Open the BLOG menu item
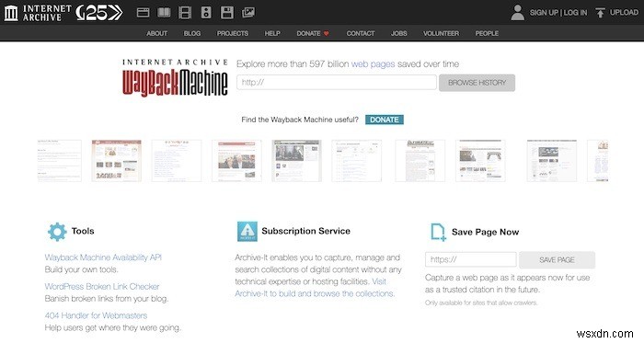The image size is (644, 343). [x=191, y=33]
